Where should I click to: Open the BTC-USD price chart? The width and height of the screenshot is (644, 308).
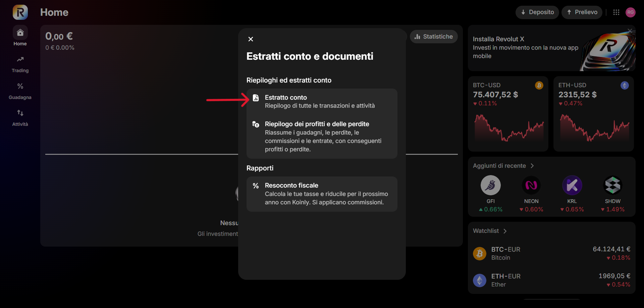tap(509, 128)
